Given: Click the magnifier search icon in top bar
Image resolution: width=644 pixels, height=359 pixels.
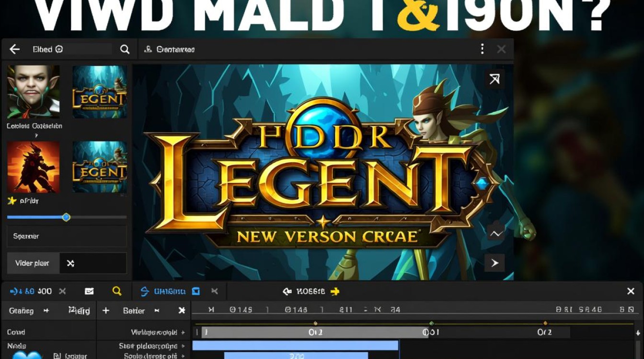Looking at the screenshot, I should [125, 49].
